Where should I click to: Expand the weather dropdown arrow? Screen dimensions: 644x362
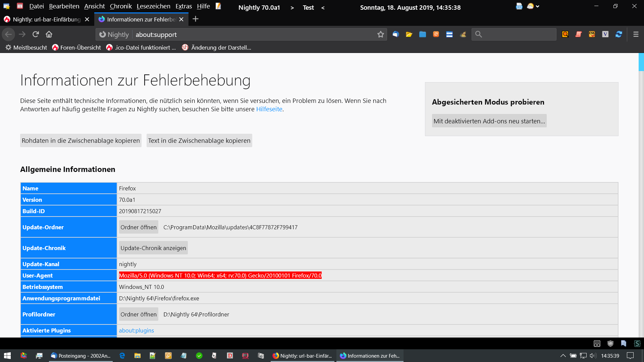click(538, 6)
